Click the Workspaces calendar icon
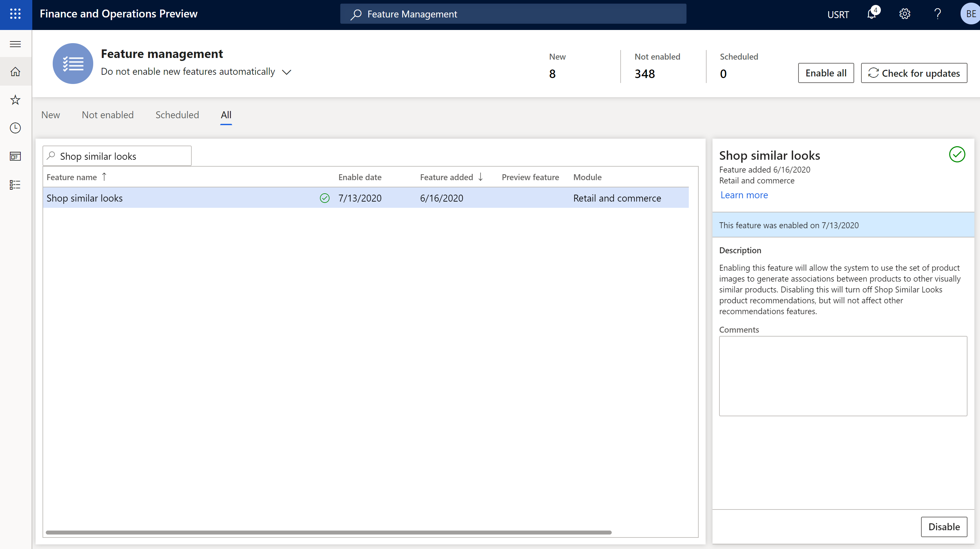The height and width of the screenshot is (549, 980). [15, 156]
